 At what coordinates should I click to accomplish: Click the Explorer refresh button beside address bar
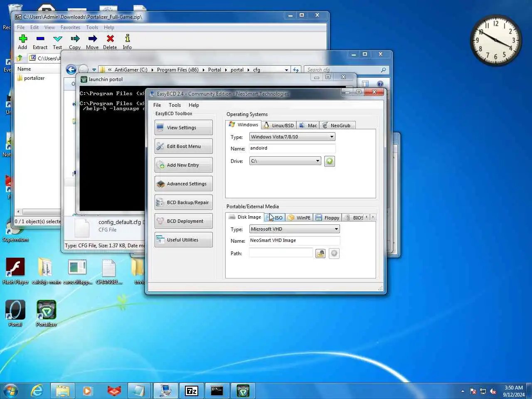point(296,70)
